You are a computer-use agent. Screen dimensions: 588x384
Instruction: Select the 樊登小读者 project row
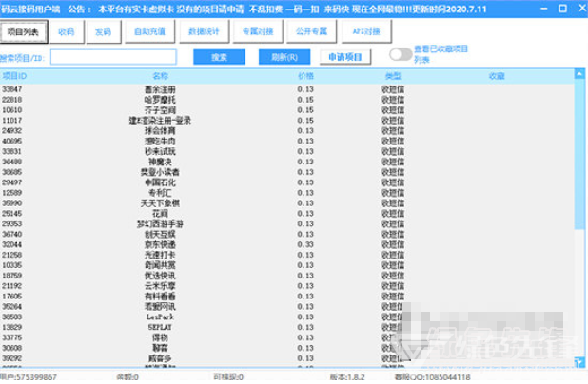pyautogui.click(x=287, y=172)
